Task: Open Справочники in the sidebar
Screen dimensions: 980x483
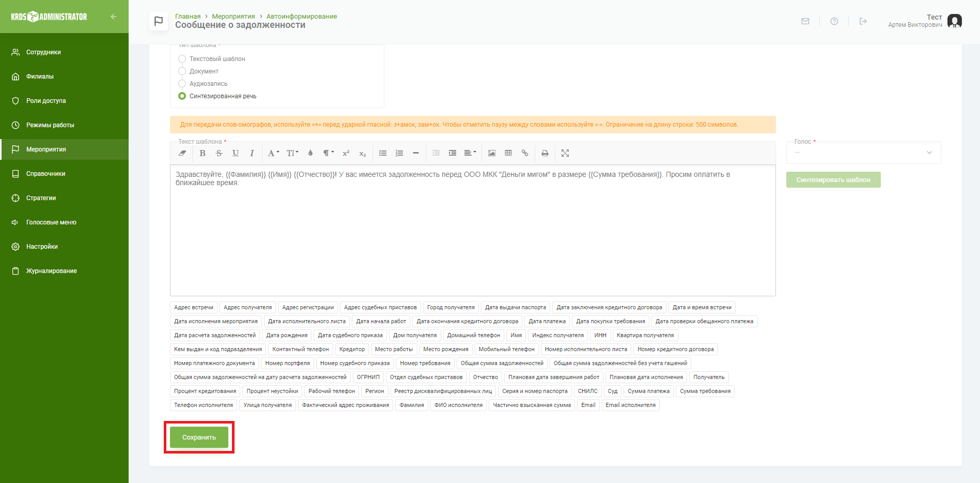Action: coord(46,174)
